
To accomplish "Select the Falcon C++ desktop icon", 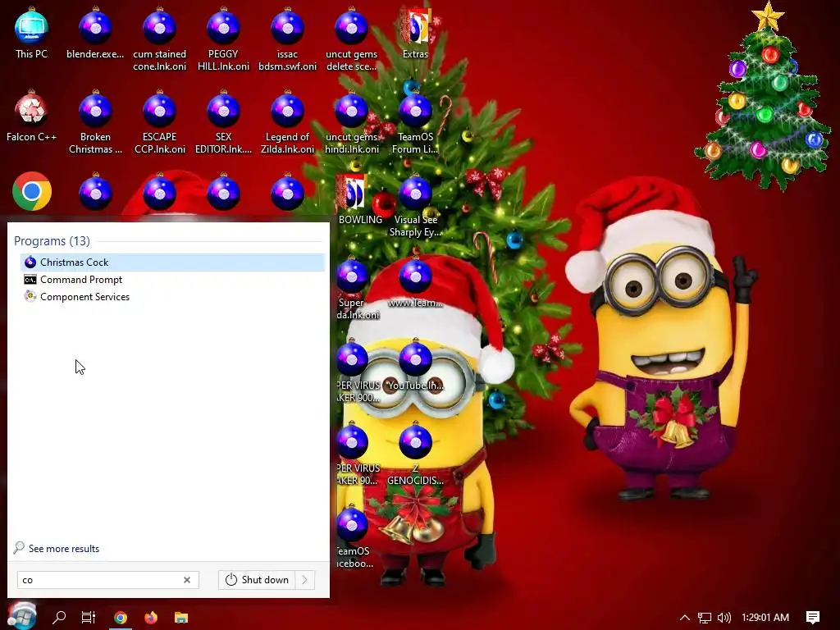I will pyautogui.click(x=32, y=116).
